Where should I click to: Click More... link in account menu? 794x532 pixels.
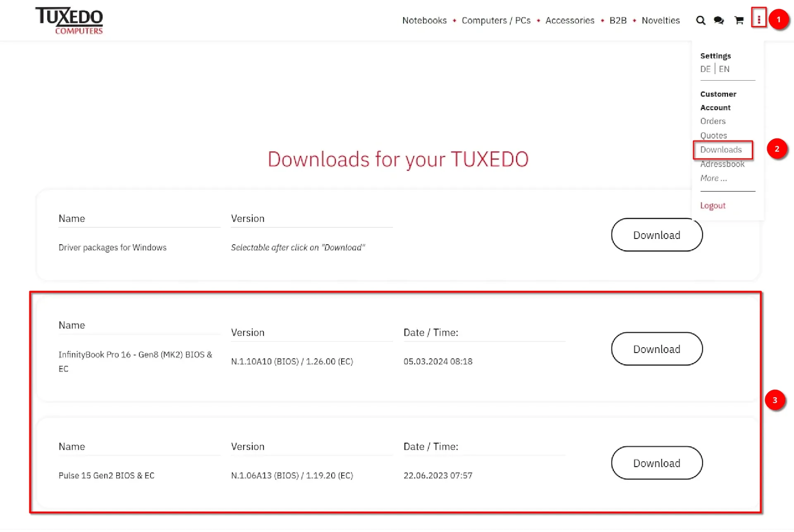click(713, 177)
